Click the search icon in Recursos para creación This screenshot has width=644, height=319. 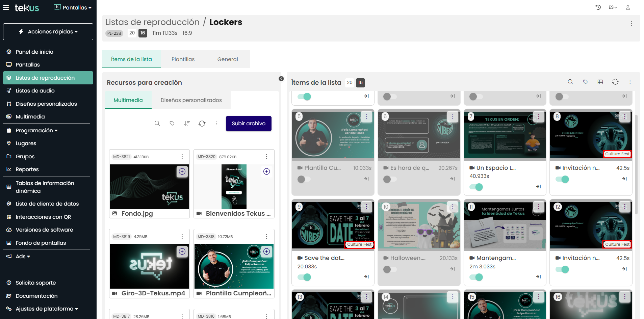pos(157,124)
